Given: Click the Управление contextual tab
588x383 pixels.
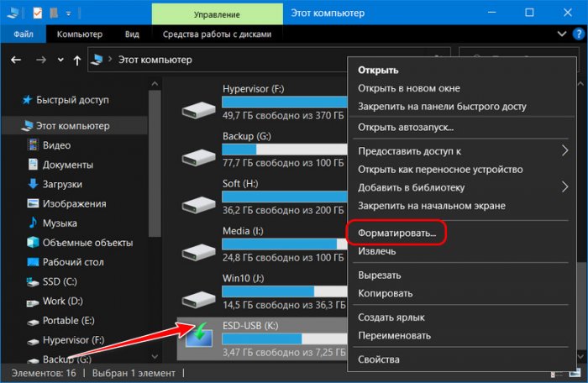Looking at the screenshot, I should point(217,14).
